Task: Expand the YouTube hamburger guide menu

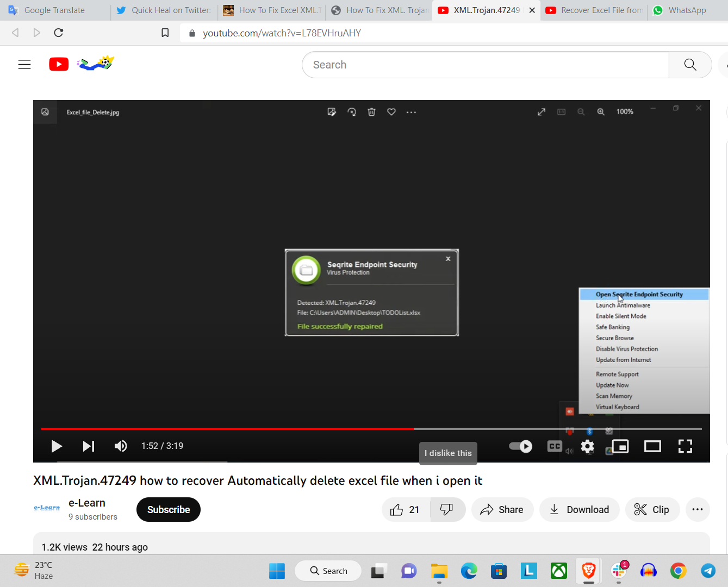Action: pyautogui.click(x=24, y=65)
